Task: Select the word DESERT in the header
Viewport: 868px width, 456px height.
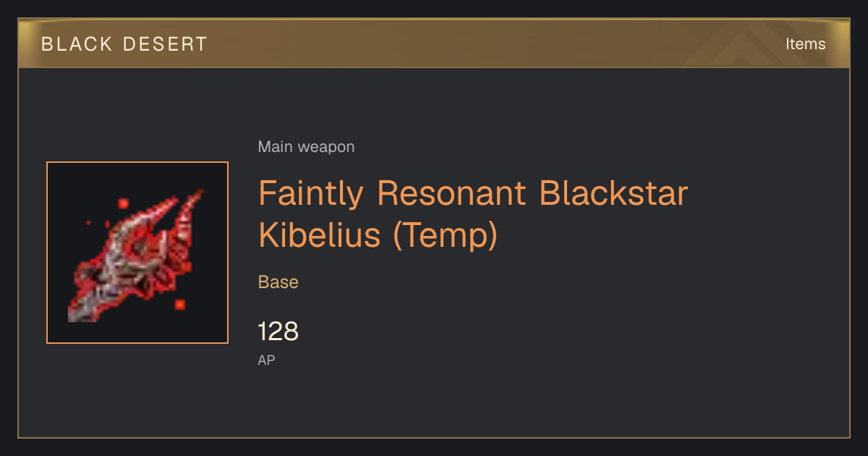Action: pyautogui.click(x=166, y=44)
